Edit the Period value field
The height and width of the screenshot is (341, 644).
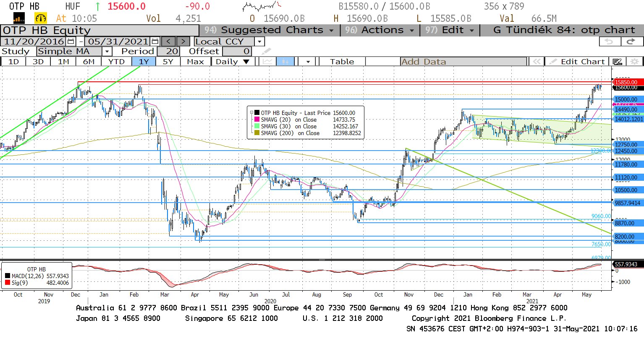click(168, 51)
